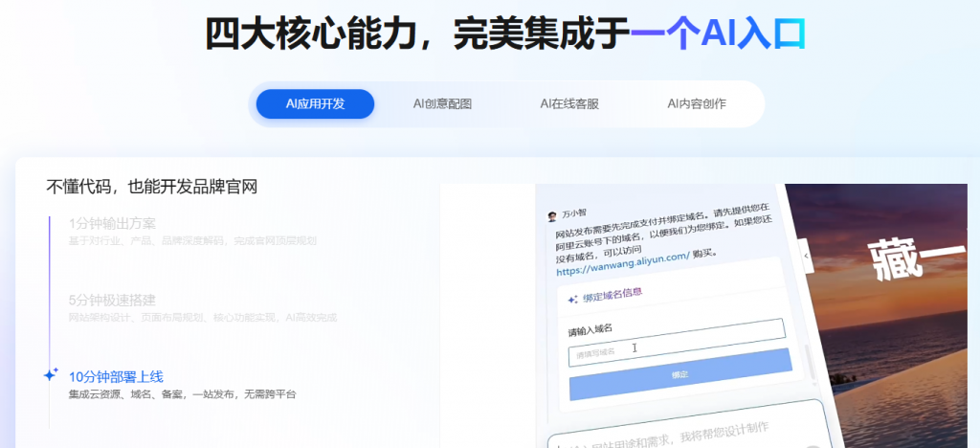
Task: Click the 不懂代码,也能开发品牌官网 heading
Action: click(x=151, y=187)
